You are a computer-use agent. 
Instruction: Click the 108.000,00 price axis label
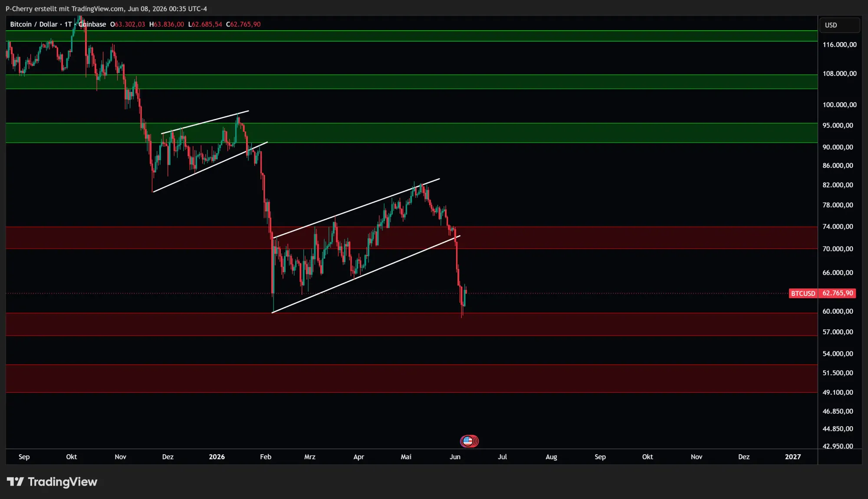[839, 74]
